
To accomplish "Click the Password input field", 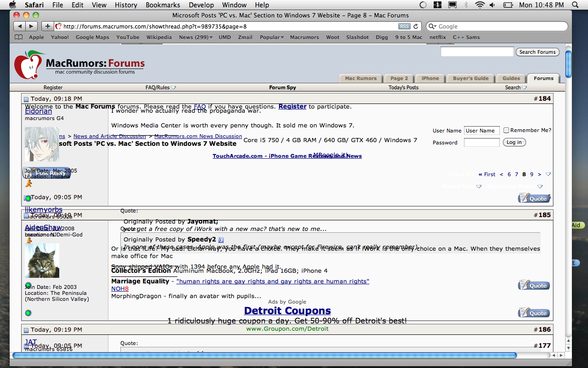I will coord(481,143).
